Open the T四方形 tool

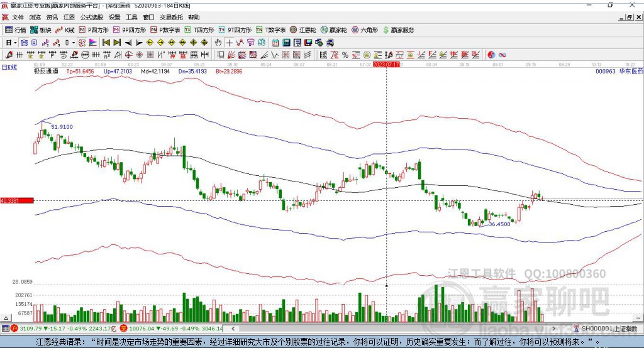click(x=199, y=30)
